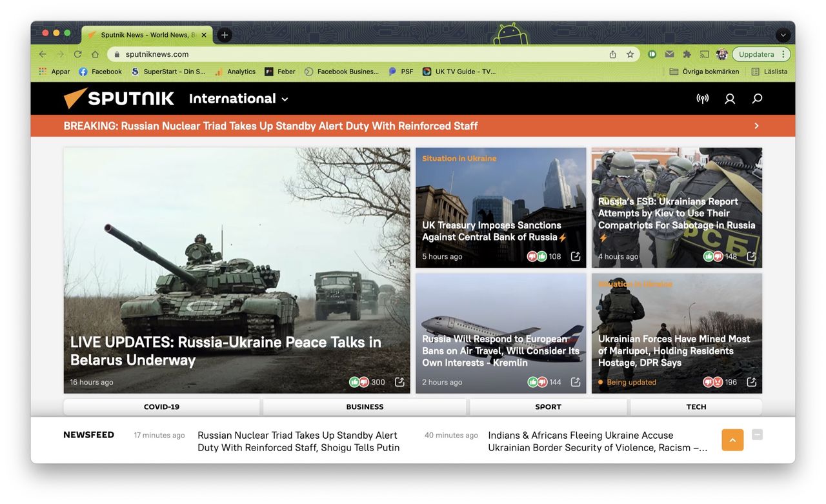Expand the breaking news banner arrow
Screen dimensions: 826x504
click(x=756, y=126)
